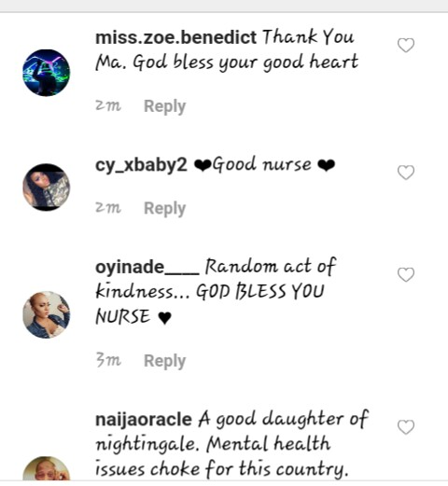View cy_xbaby2's profile avatar

[x=47, y=187]
